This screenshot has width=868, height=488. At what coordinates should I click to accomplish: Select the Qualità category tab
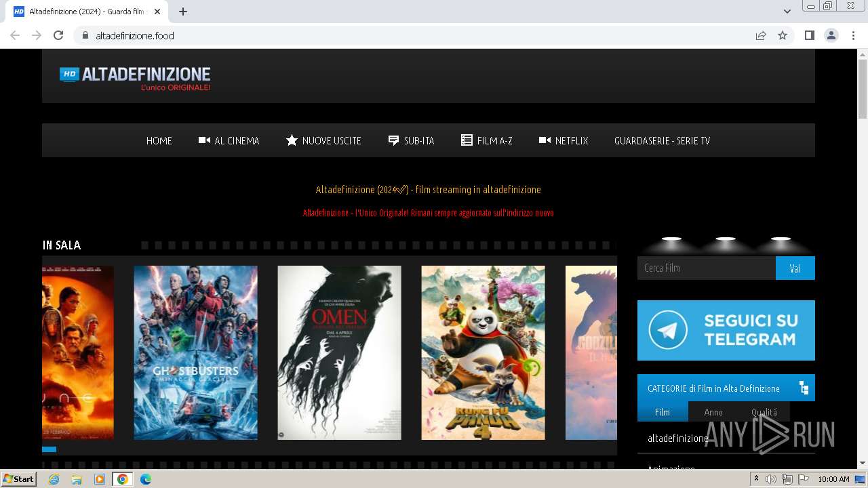click(x=764, y=411)
